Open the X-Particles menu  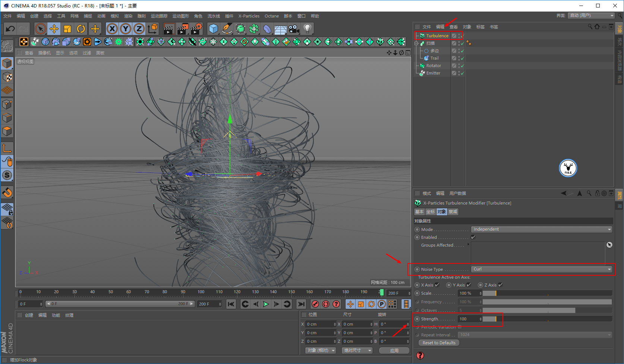249,16
